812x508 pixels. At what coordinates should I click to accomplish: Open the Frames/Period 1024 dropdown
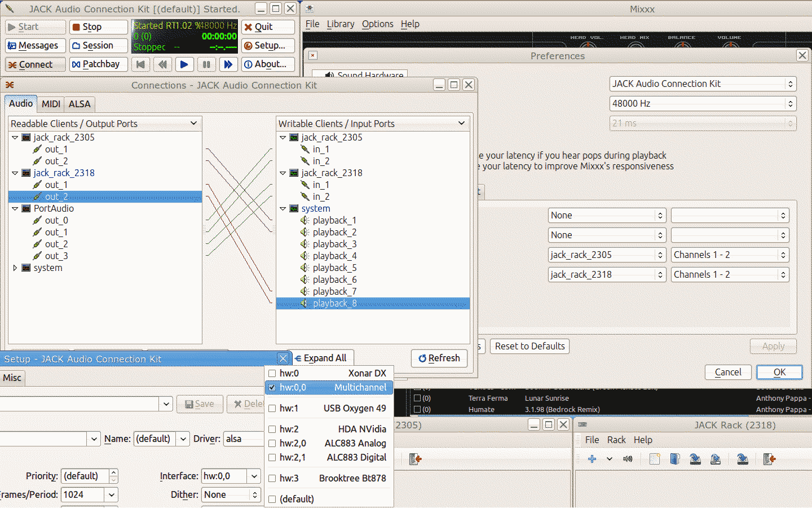(111, 495)
